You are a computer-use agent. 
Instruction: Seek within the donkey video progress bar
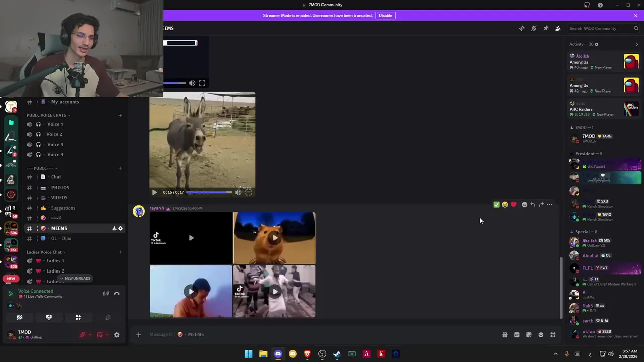pos(209,192)
